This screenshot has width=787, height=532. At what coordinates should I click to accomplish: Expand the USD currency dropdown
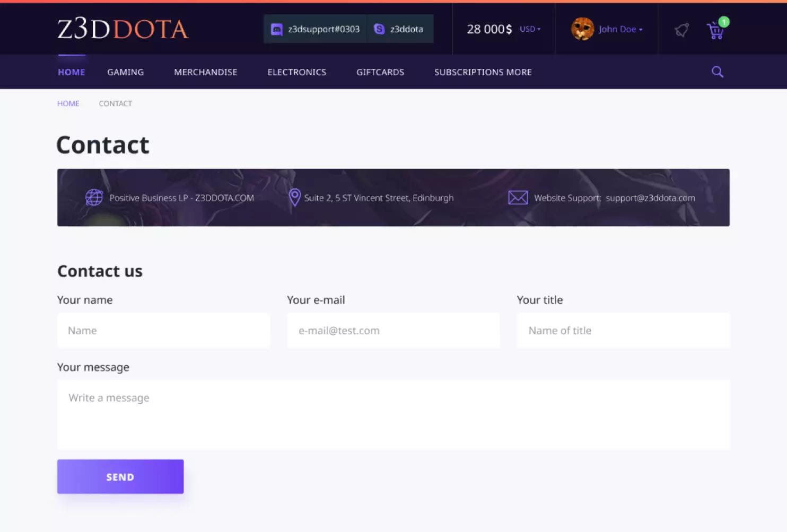click(x=530, y=29)
